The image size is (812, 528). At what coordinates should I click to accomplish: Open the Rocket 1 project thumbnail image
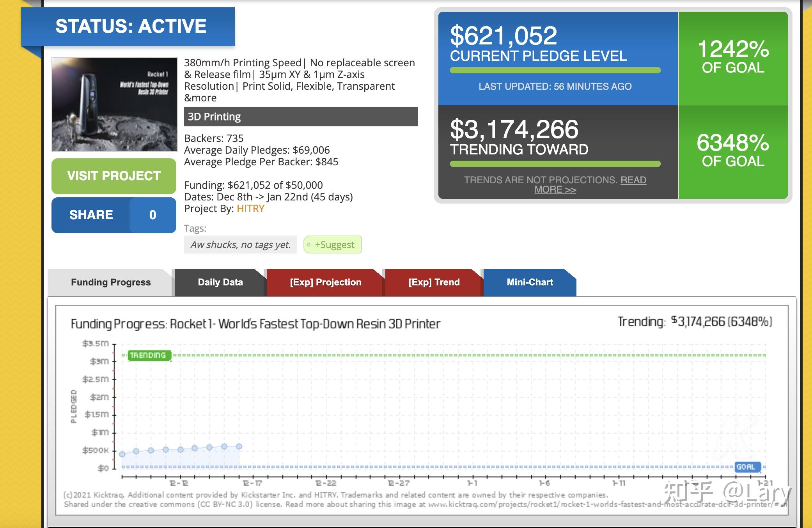pyautogui.click(x=115, y=105)
